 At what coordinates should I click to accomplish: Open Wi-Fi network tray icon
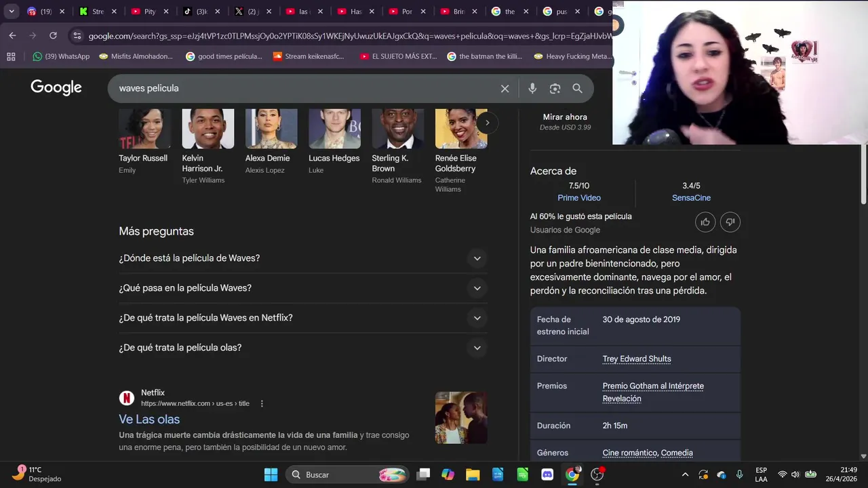pos(782,474)
